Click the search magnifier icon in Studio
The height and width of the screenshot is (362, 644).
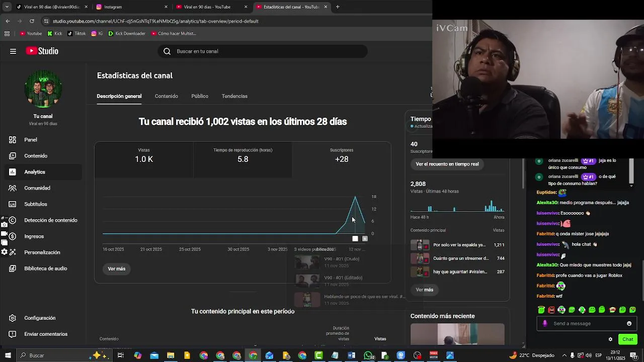[x=167, y=51]
